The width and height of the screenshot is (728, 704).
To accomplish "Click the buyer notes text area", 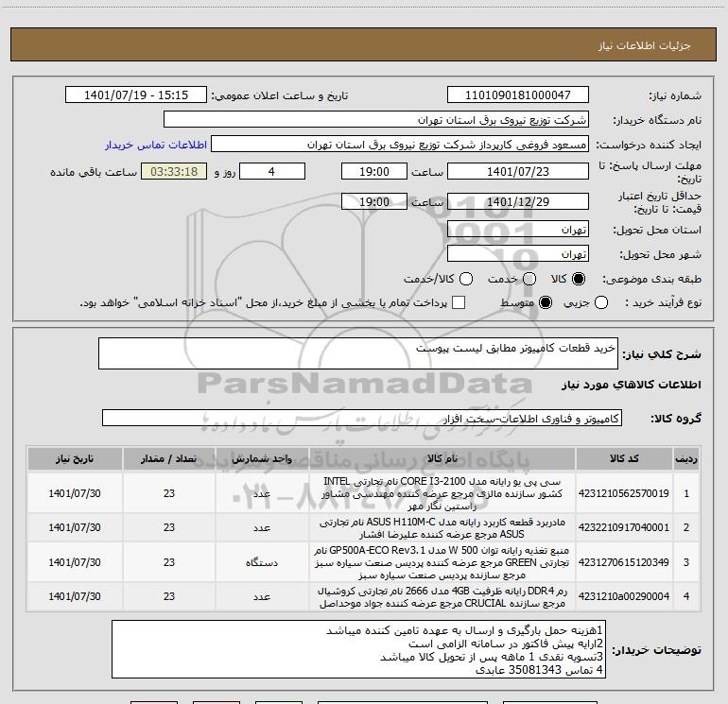I will [x=358, y=649].
